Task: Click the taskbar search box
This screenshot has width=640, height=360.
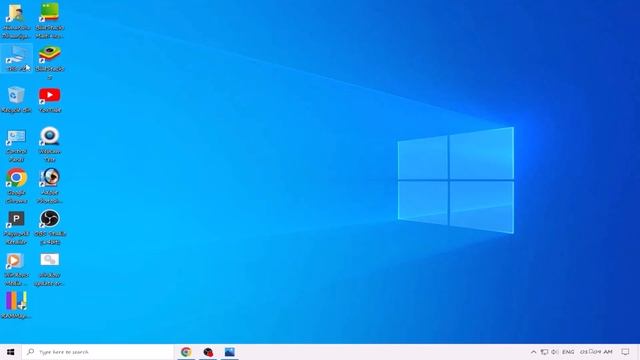Action: click(x=98, y=352)
